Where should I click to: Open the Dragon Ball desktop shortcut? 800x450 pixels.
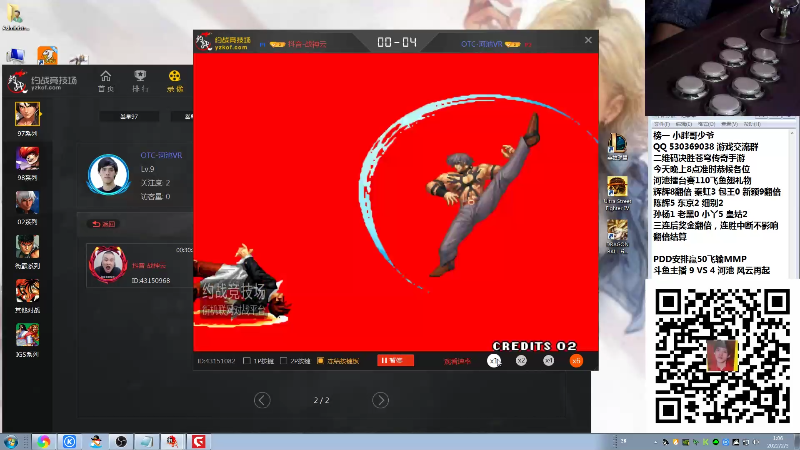(x=617, y=237)
